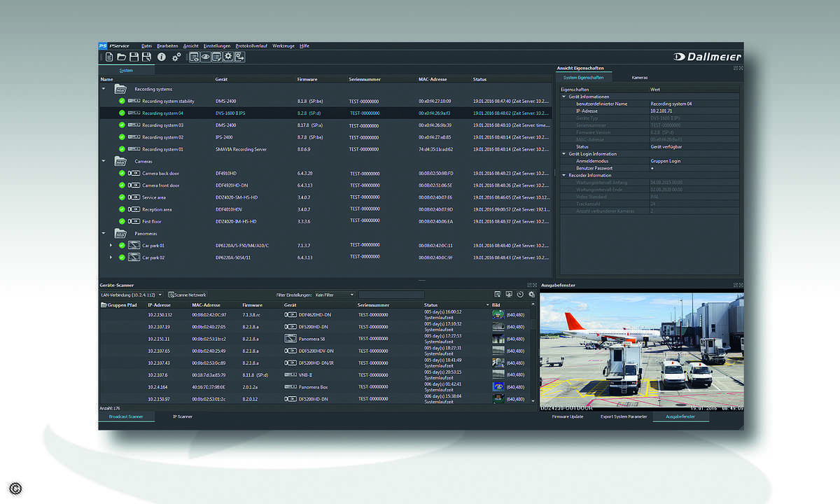
Task: Click Gruppen Login value
Action: click(665, 161)
